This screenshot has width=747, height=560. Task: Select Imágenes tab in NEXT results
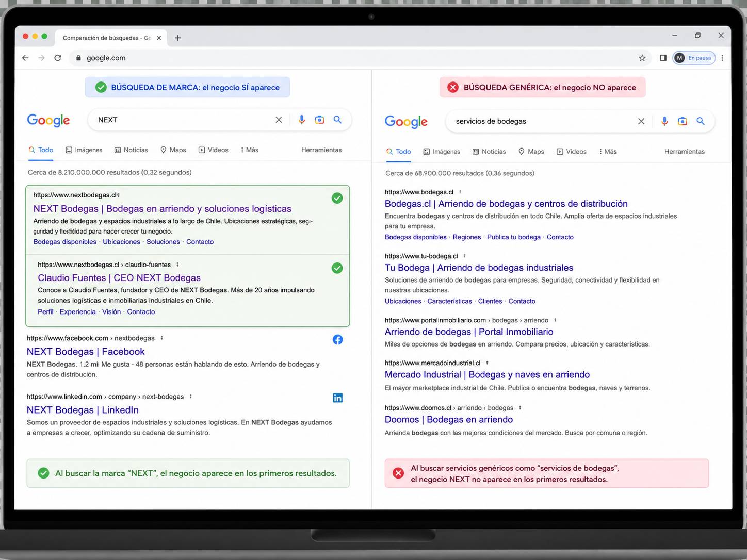pyautogui.click(x=84, y=150)
